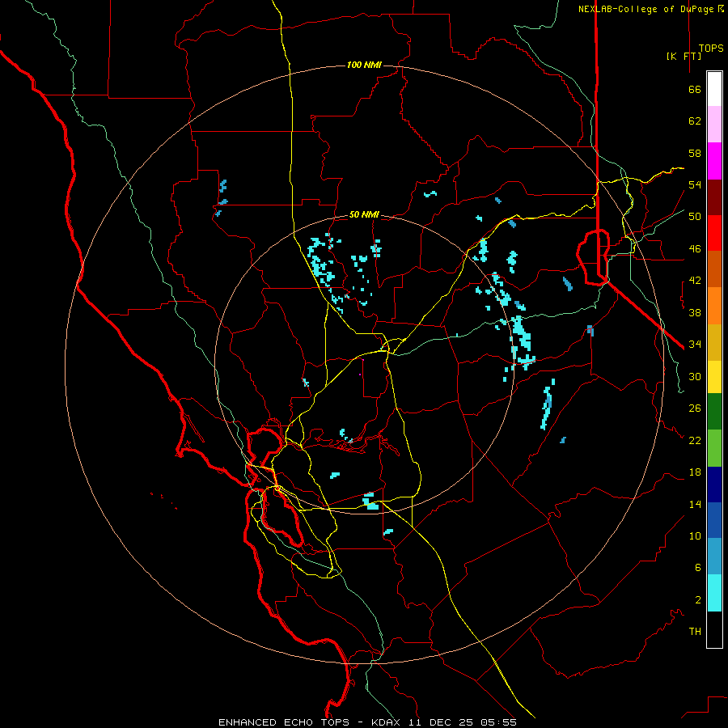Click the legend value '30'
728x728 pixels.
(695, 376)
